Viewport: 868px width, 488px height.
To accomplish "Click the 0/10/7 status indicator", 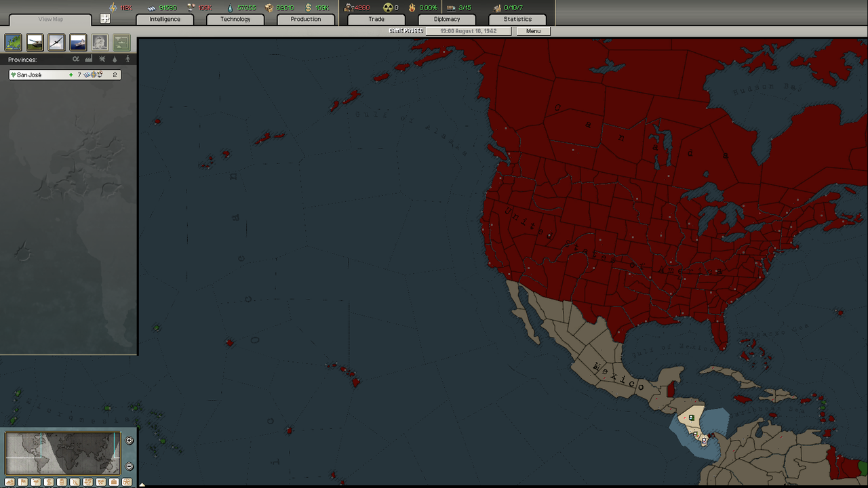I will (508, 7).
